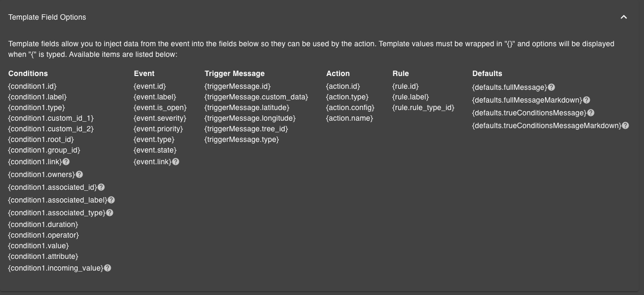Click help icon next to event.link
This screenshot has width=644, height=295.
(176, 162)
